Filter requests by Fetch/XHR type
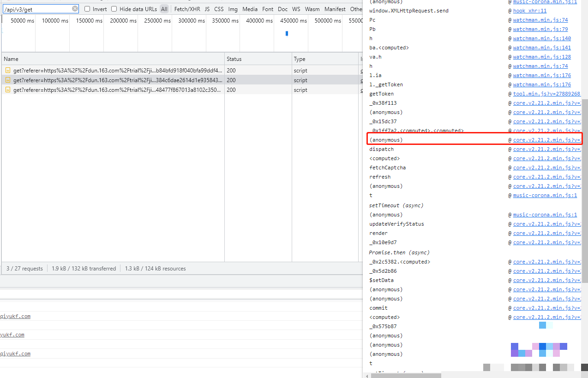This screenshot has width=588, height=378. point(187,9)
